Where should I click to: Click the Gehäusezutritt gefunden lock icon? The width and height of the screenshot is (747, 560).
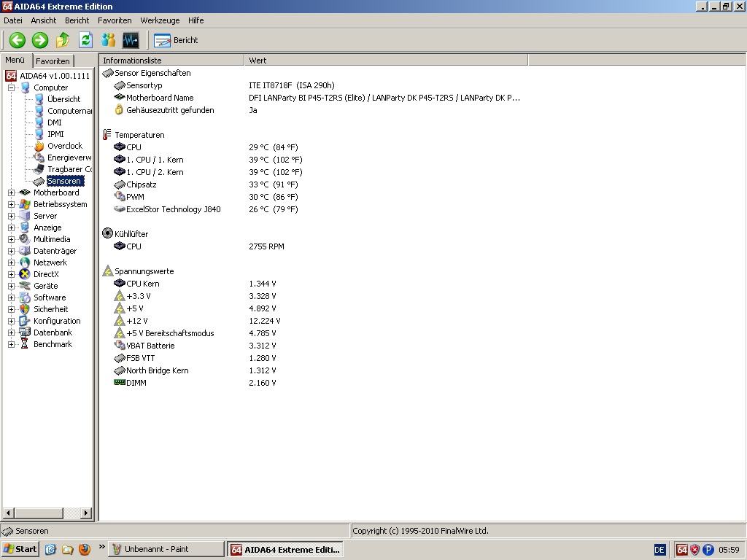tap(119, 110)
